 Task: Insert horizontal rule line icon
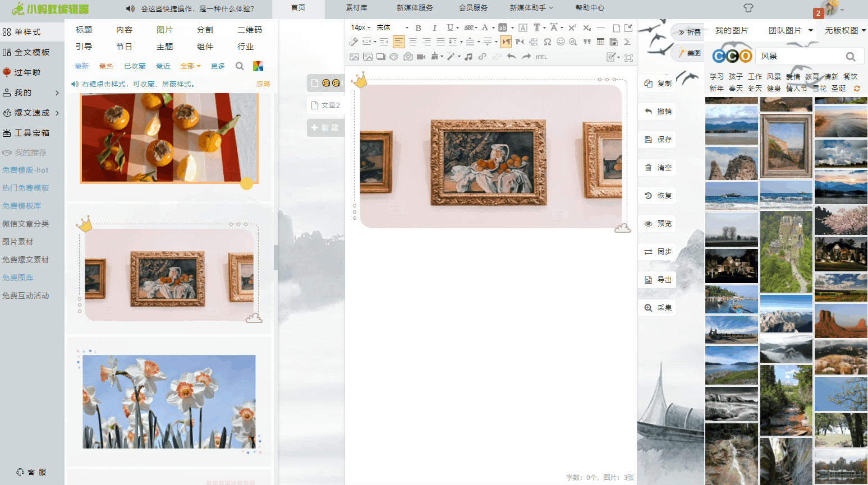pos(600,27)
